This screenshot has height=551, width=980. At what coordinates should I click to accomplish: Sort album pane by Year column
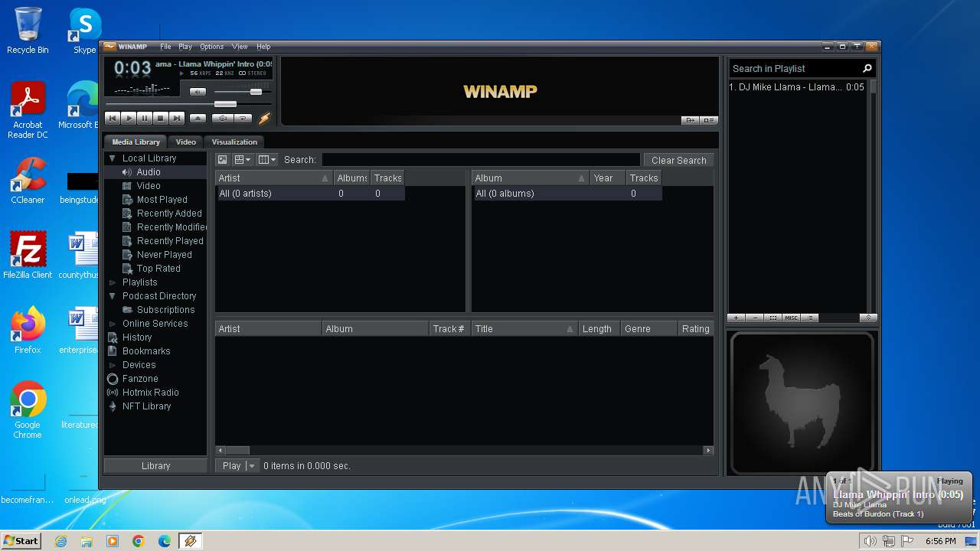tap(607, 178)
